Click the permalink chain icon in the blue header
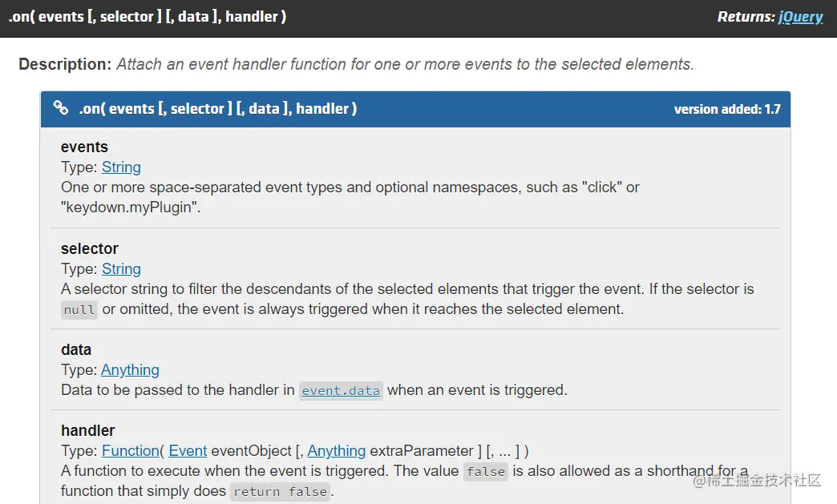Screen dimensions: 837x504 coord(61,107)
